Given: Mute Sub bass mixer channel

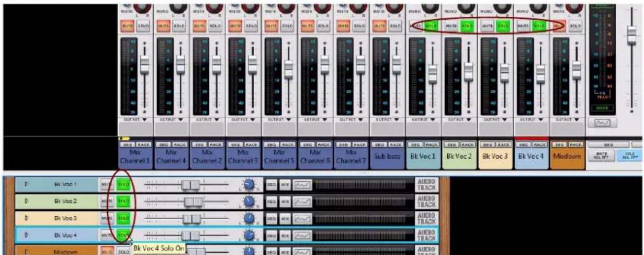Looking at the screenshot, I should point(380,25).
